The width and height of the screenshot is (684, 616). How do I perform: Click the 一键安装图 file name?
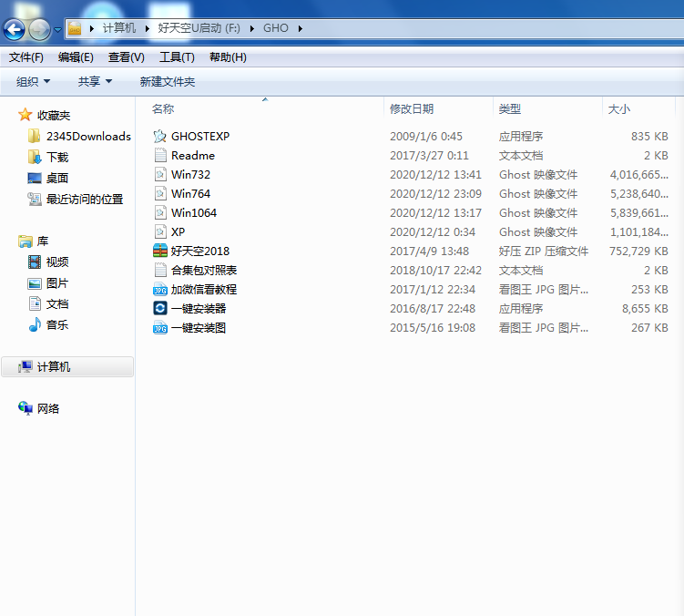(x=198, y=327)
